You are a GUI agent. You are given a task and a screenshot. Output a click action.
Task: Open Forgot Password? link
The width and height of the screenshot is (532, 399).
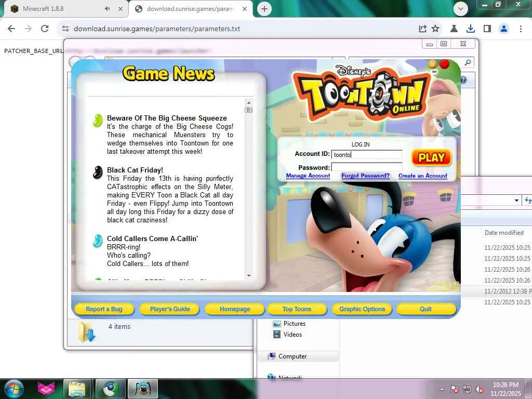pos(365,176)
